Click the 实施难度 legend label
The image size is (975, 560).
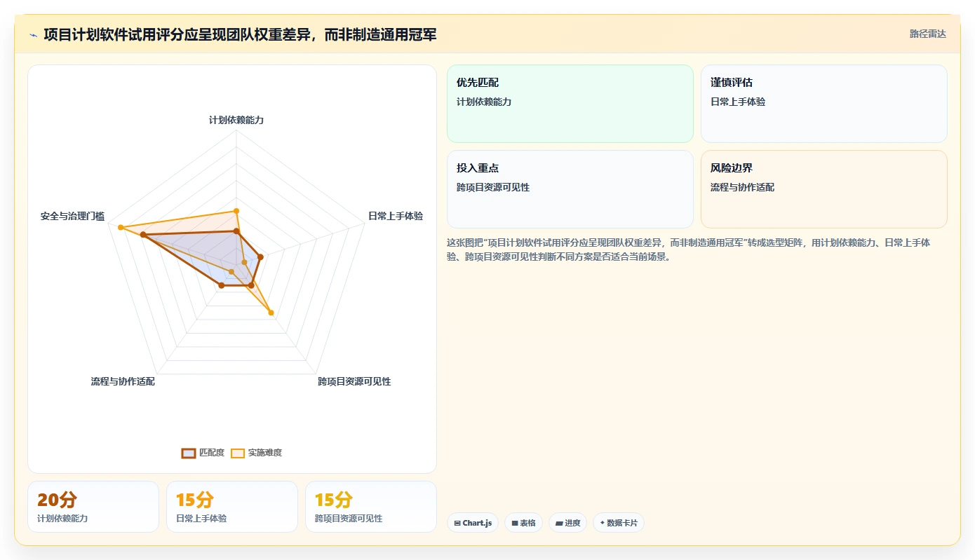265,453
